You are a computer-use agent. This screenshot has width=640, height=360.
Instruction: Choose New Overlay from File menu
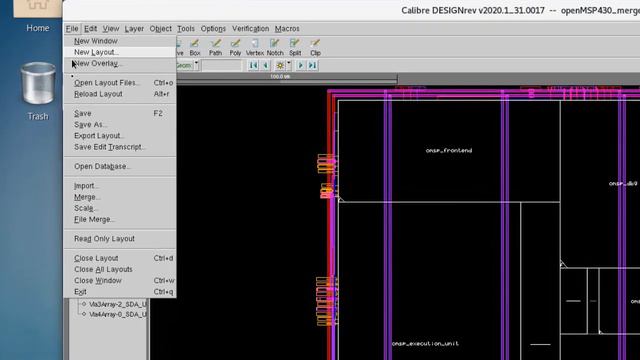point(120,63)
